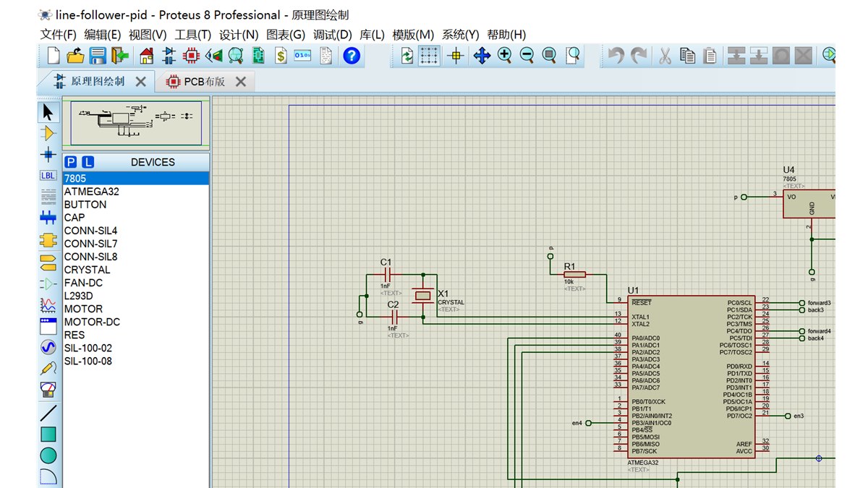Open the 文件(F) menu
868x488 pixels.
click(59, 35)
